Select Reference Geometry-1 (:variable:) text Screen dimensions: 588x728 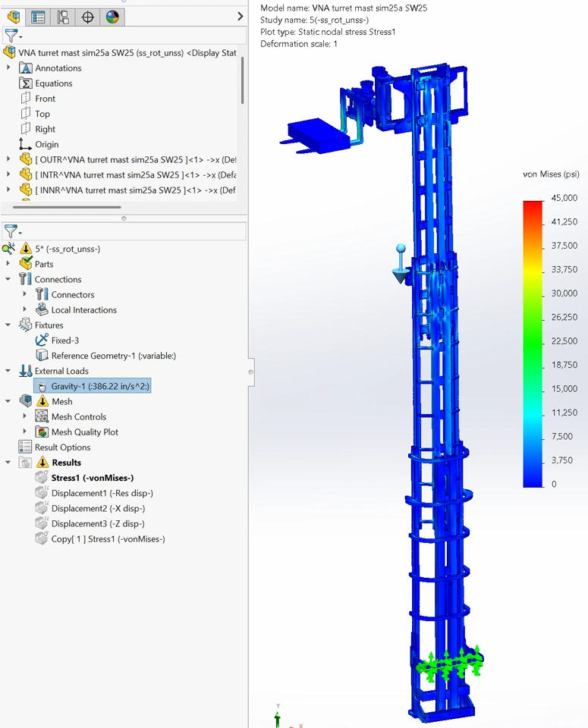pyautogui.click(x=114, y=356)
